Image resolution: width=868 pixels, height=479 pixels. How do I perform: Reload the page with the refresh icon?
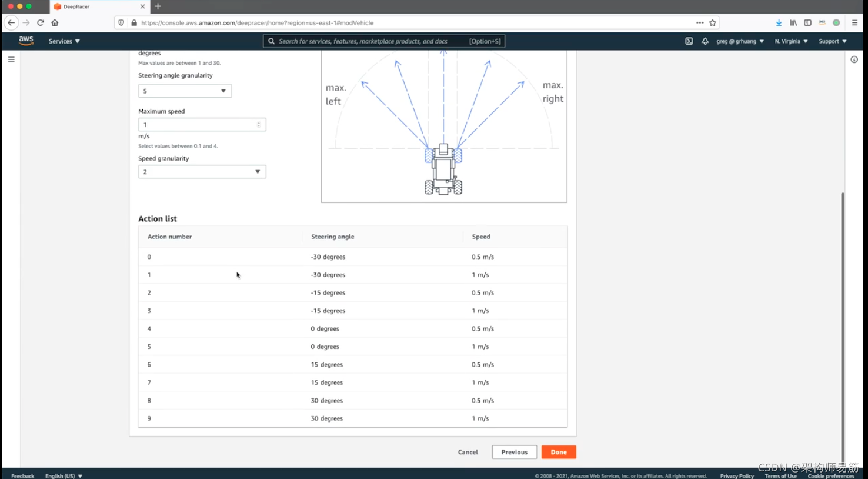[x=41, y=22]
